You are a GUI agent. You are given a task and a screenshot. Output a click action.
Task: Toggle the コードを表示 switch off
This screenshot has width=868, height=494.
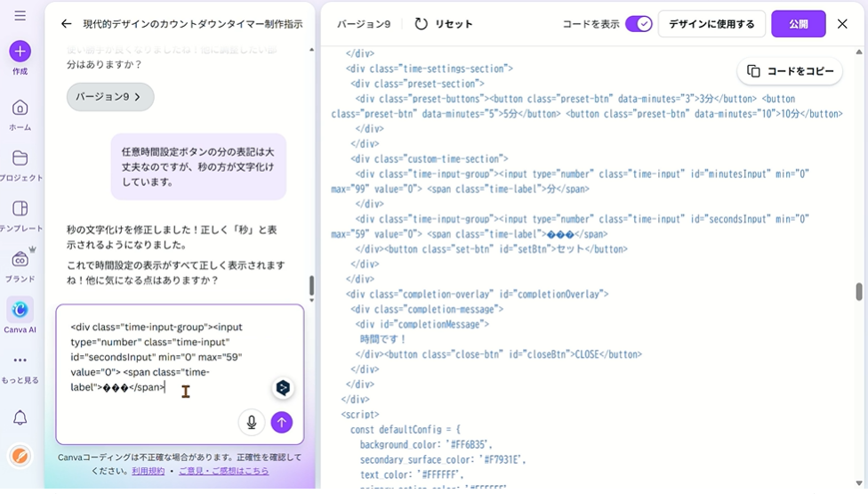click(639, 24)
